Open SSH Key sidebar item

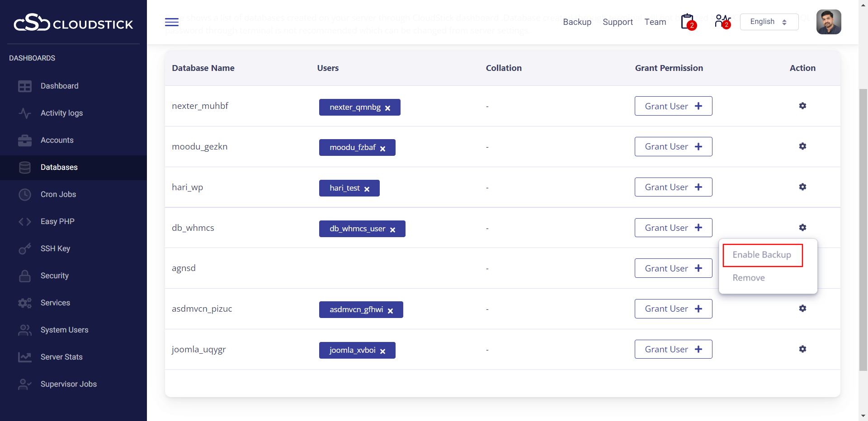55,248
